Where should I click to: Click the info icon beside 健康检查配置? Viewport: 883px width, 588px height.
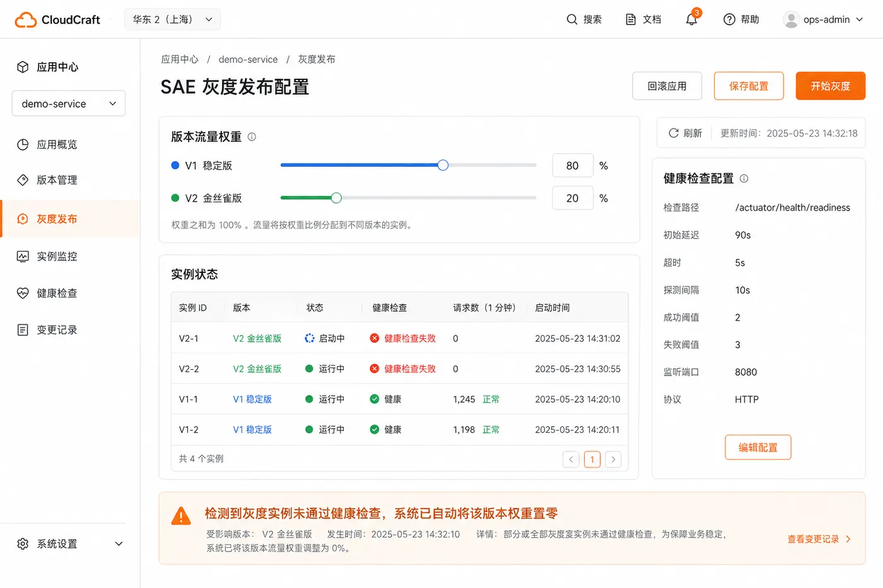(744, 178)
